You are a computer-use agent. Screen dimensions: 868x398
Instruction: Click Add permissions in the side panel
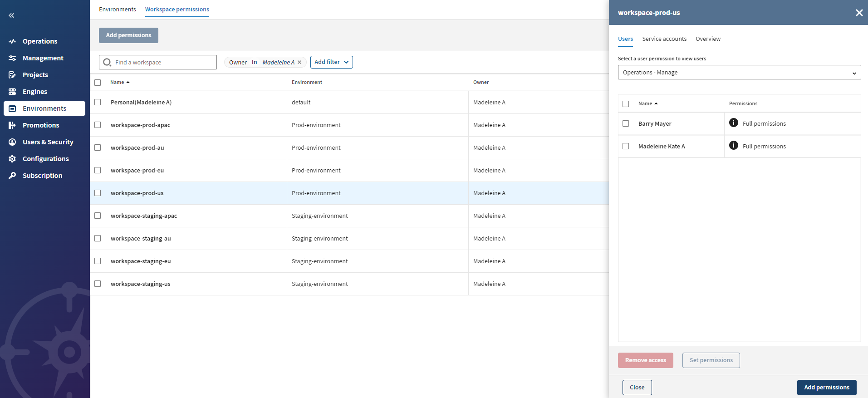pos(826,388)
